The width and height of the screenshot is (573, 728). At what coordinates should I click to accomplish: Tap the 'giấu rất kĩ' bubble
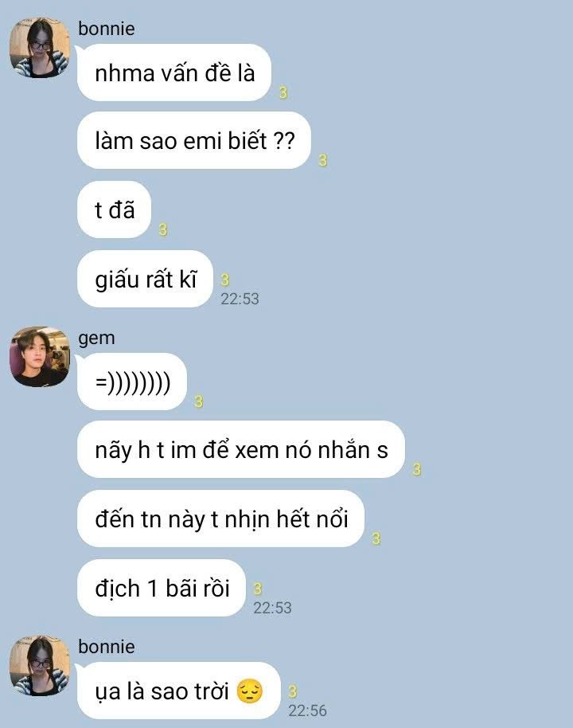145,279
